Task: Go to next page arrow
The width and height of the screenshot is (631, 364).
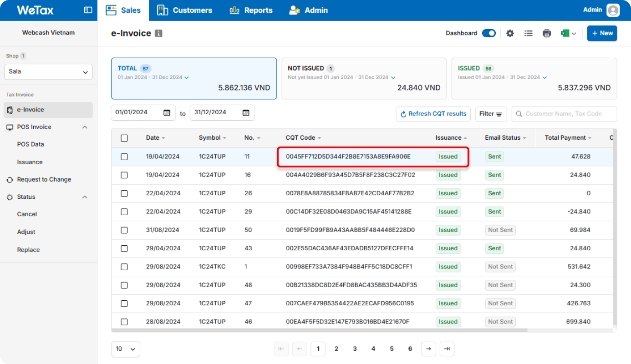Action: click(x=428, y=349)
